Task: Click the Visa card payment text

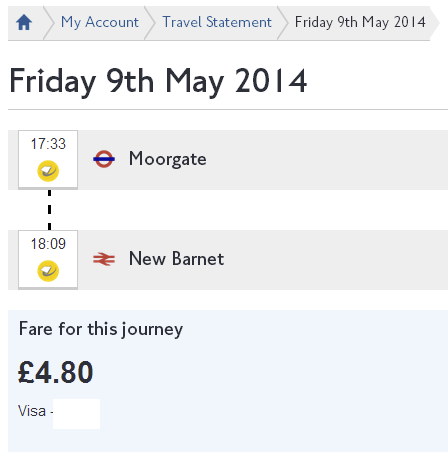Action: coord(32,411)
